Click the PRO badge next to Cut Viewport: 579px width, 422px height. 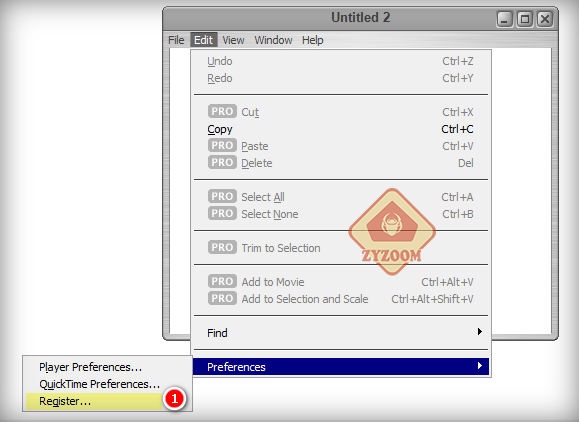click(222, 111)
